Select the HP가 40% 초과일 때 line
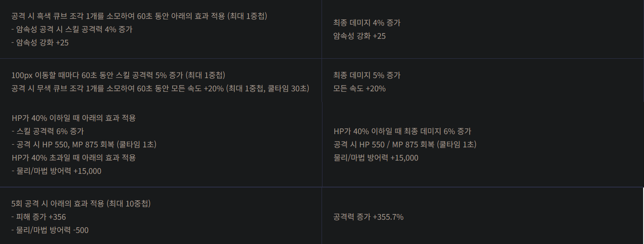The height and width of the screenshot is (244, 644). click(74, 158)
